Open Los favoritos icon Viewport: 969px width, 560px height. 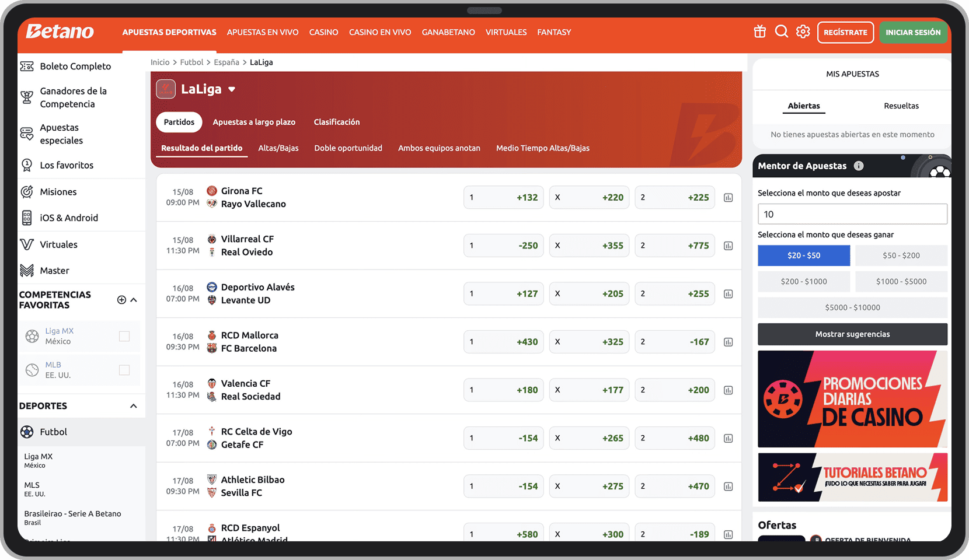(x=27, y=165)
